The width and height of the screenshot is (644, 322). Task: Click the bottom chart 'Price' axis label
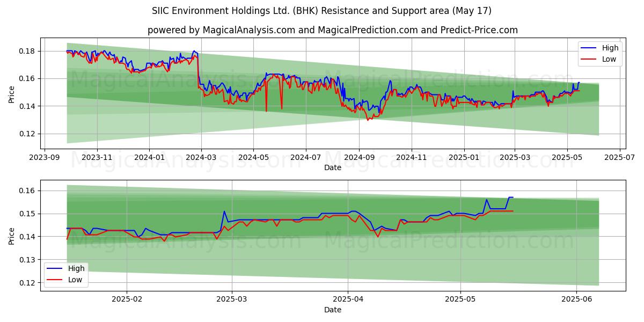(x=12, y=236)
